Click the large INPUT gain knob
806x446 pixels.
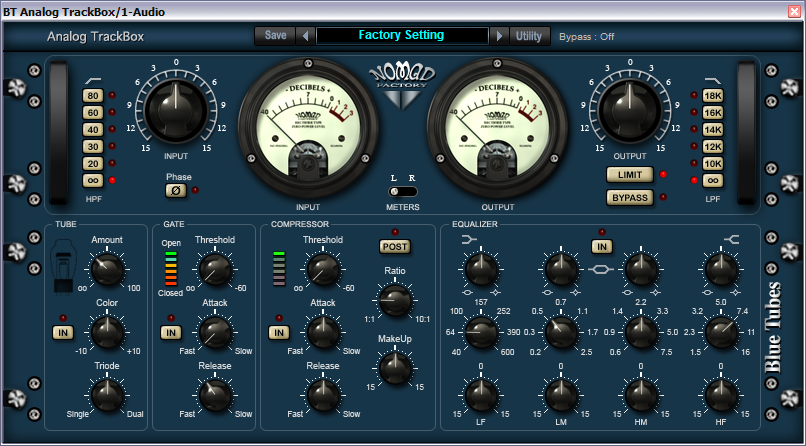(176, 110)
